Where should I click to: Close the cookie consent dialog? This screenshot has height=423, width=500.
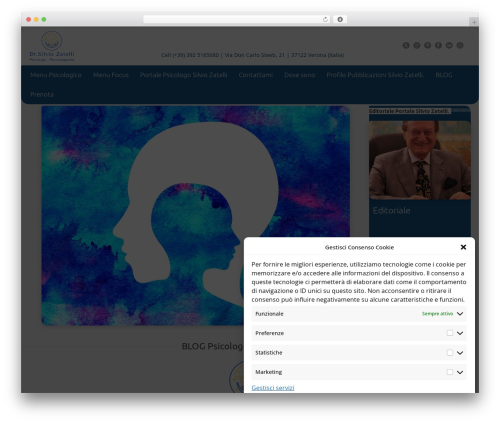[x=463, y=247]
